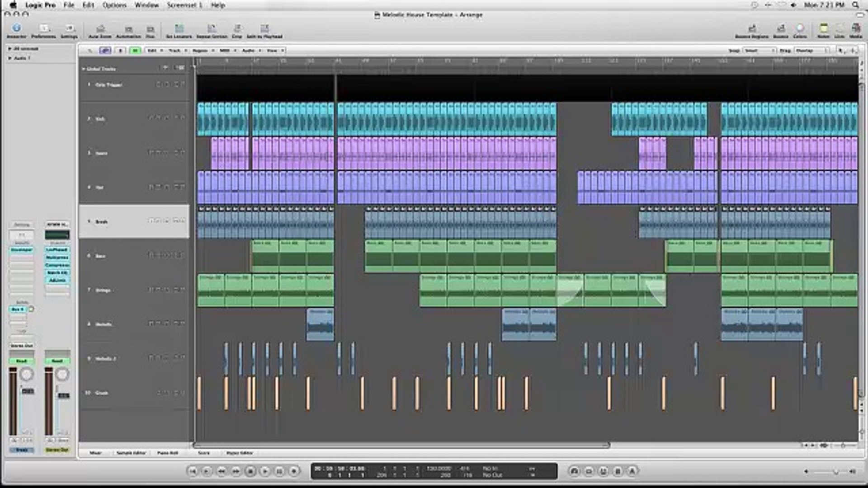Switch to the Hyper Editor tab
Image resolution: width=868 pixels, height=488 pixels.
240,453
